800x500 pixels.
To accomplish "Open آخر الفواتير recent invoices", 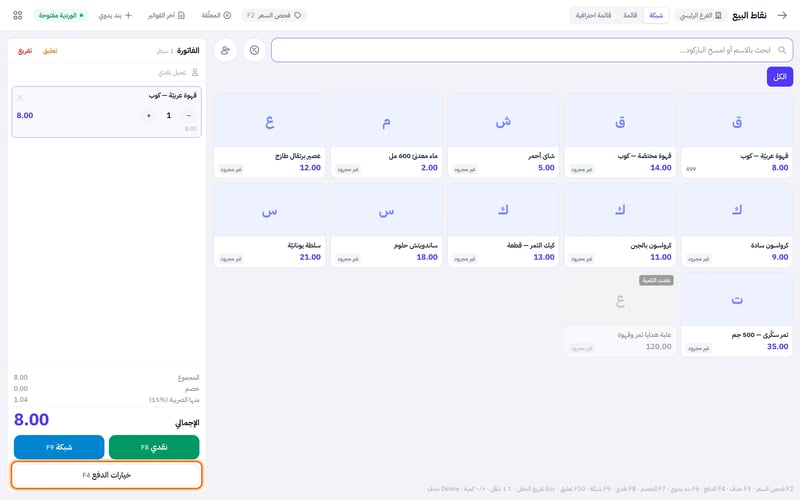I will pos(166,15).
